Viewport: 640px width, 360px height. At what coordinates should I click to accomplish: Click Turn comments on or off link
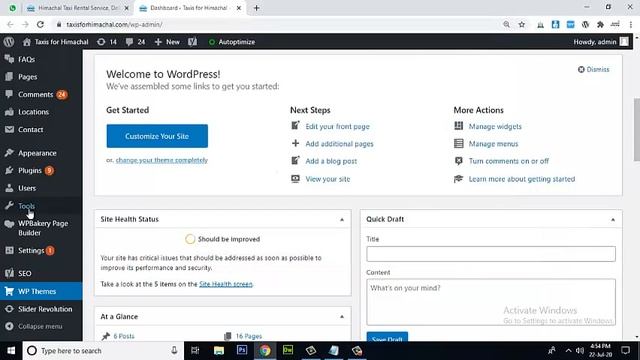point(509,161)
